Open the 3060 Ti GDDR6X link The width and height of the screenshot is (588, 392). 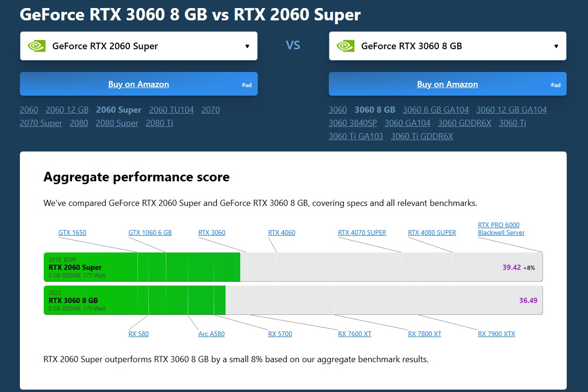coord(422,136)
